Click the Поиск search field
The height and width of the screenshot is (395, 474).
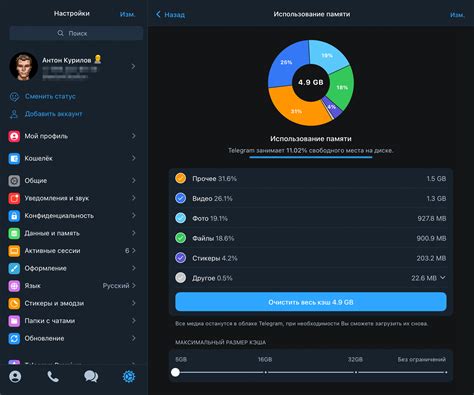point(76,33)
